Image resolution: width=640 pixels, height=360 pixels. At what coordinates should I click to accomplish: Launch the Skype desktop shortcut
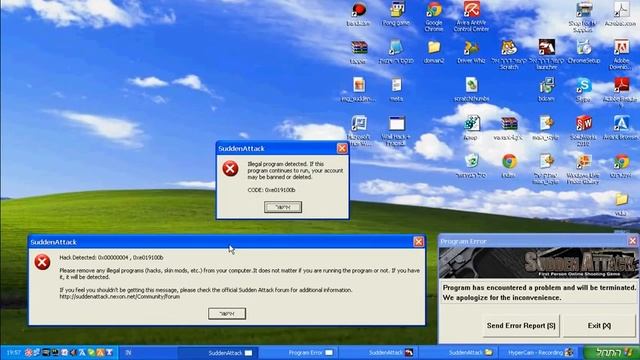tap(584, 90)
